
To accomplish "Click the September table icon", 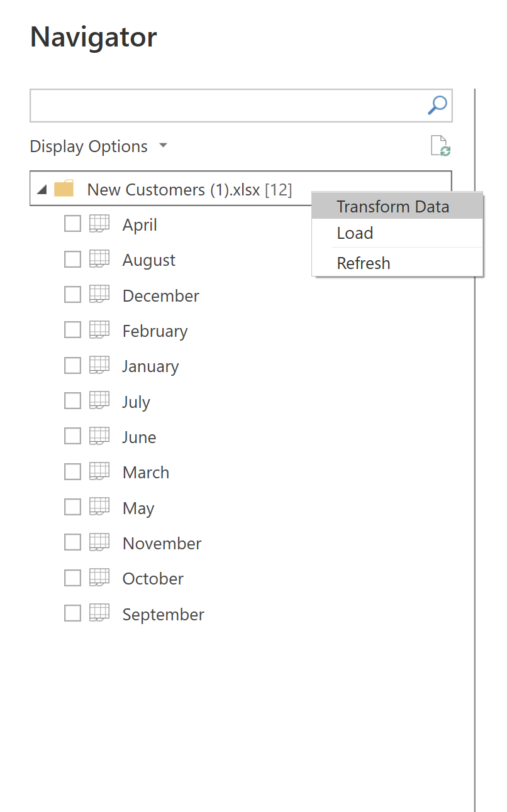I will (x=99, y=613).
